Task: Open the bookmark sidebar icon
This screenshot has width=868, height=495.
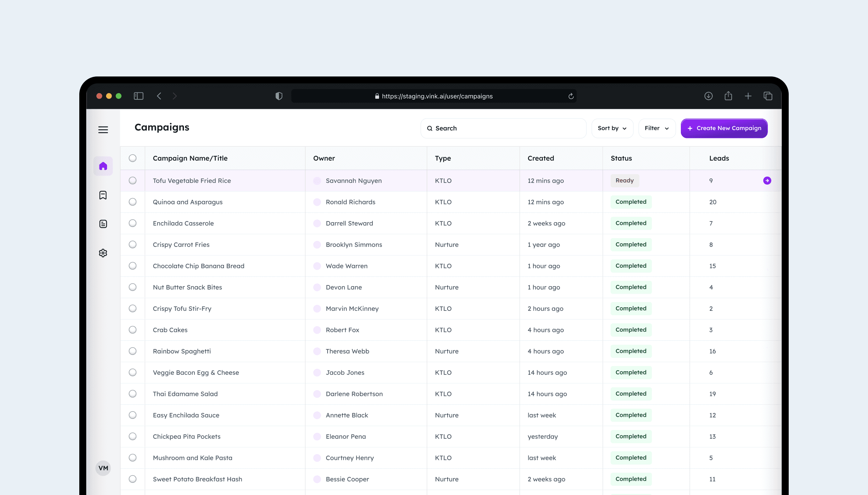Action: point(103,195)
